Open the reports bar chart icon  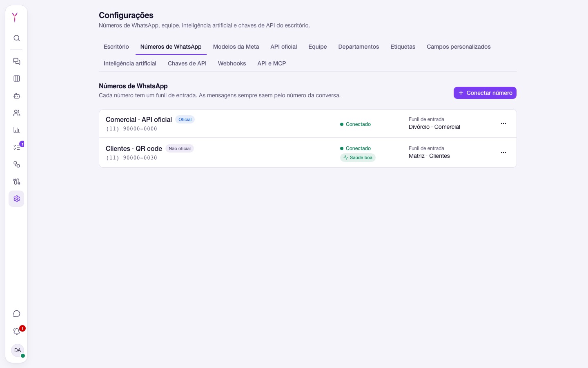point(17,130)
